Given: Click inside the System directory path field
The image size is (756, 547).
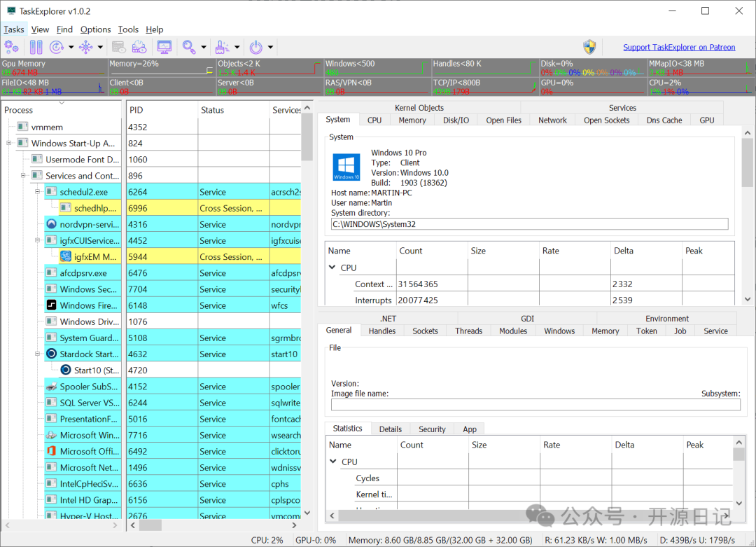Looking at the screenshot, I should point(490,223).
